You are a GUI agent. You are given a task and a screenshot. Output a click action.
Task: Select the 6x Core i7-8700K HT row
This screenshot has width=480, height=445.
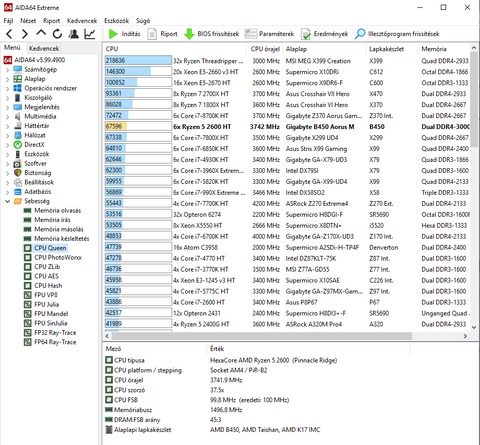(287, 116)
